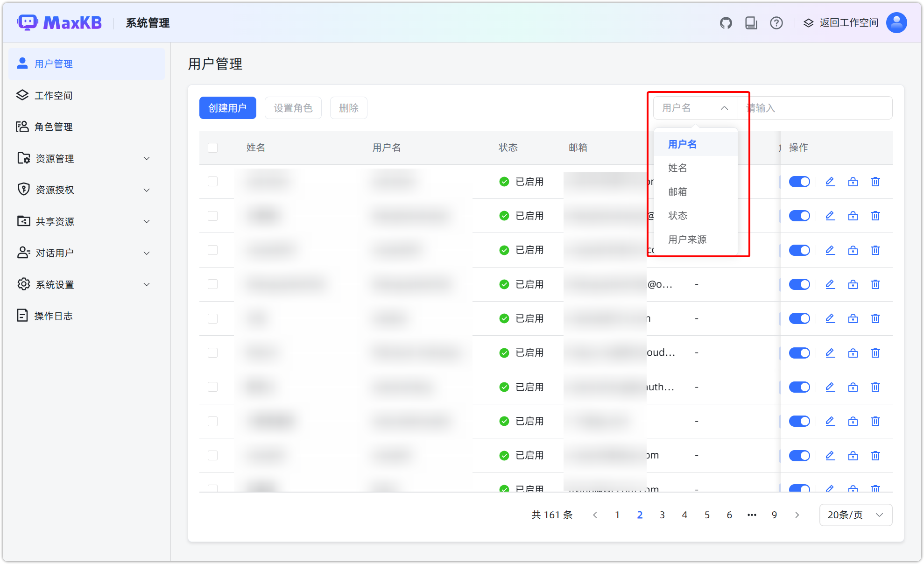Click 返回工作空间 in the top bar
924x564 pixels.
coord(848,22)
